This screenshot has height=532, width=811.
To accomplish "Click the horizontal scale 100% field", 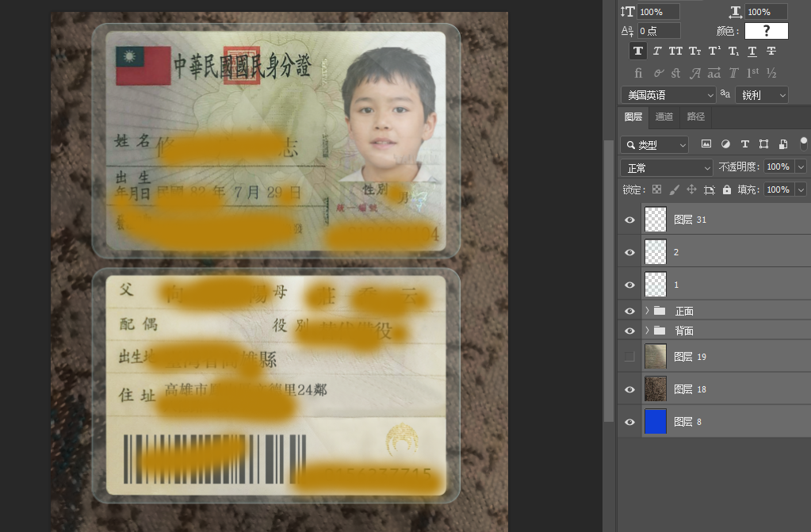I will pos(766,12).
